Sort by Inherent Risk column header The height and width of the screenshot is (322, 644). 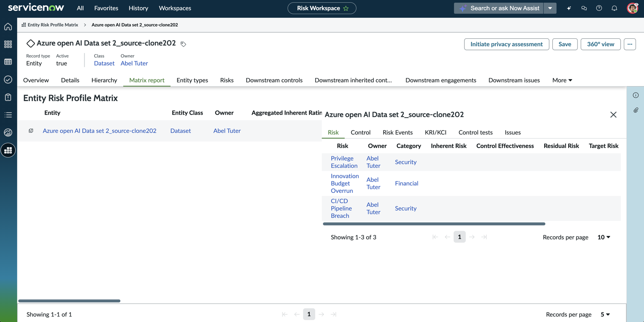(448, 146)
